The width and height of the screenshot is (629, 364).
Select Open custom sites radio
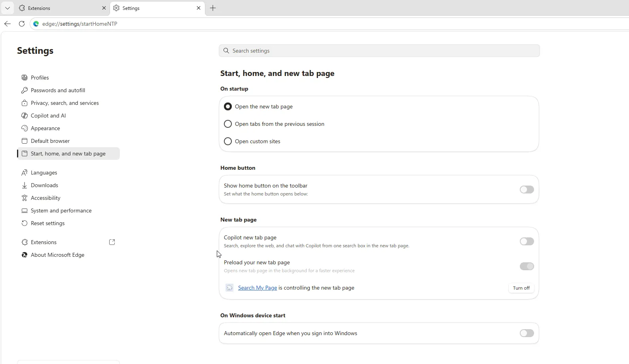228,141
